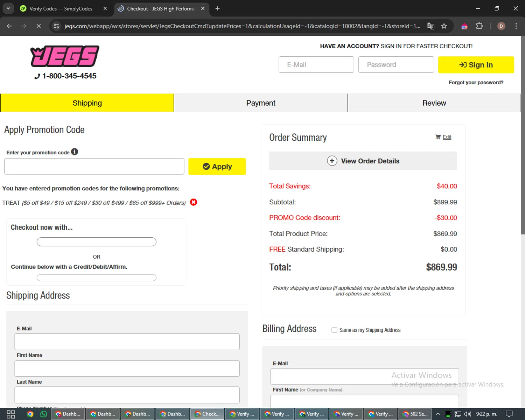Open the notification center
Image resolution: width=525 pixels, height=420 pixels.
[x=510, y=414]
